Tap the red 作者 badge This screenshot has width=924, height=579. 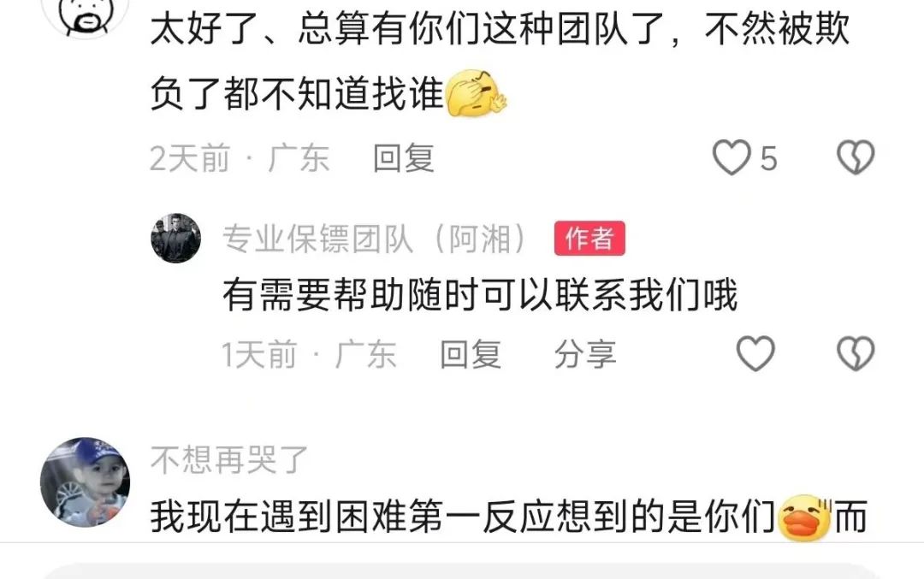589,239
